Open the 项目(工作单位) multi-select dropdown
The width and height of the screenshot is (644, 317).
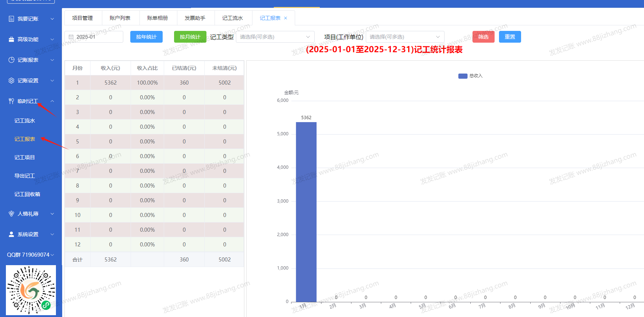[x=405, y=37]
